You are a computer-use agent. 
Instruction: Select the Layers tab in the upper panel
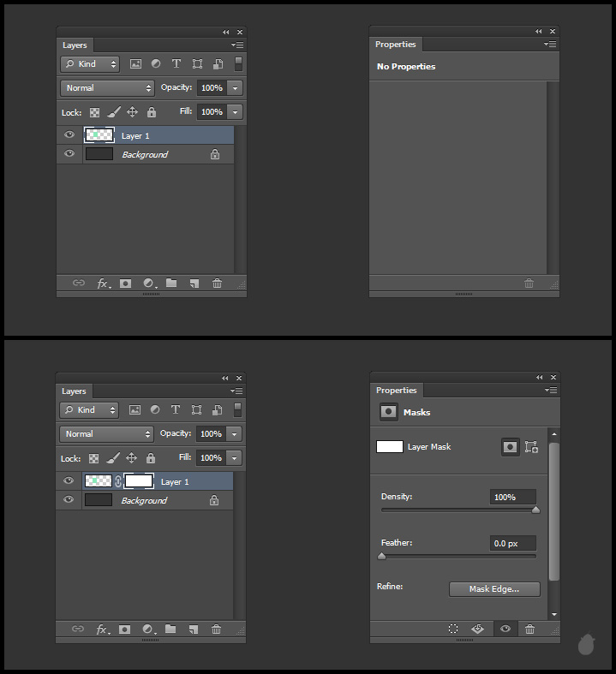75,45
